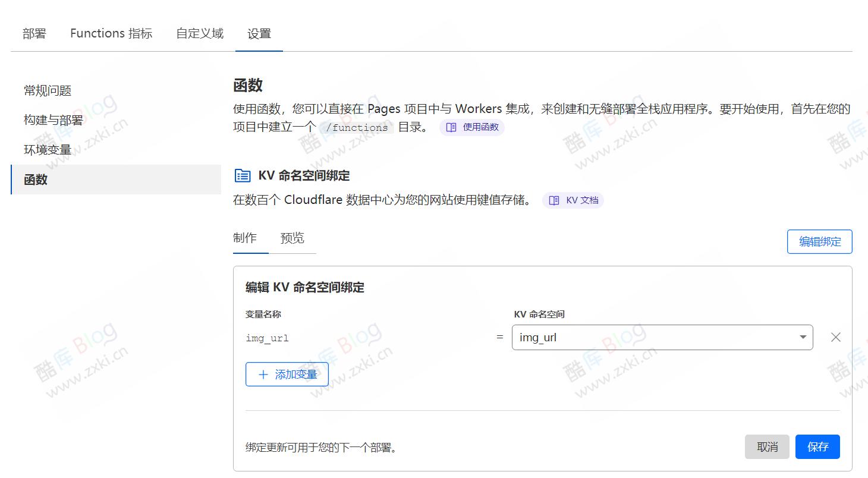Click the plus icon on 添加变量
Viewport: 868px width, 478px height.
click(262, 374)
